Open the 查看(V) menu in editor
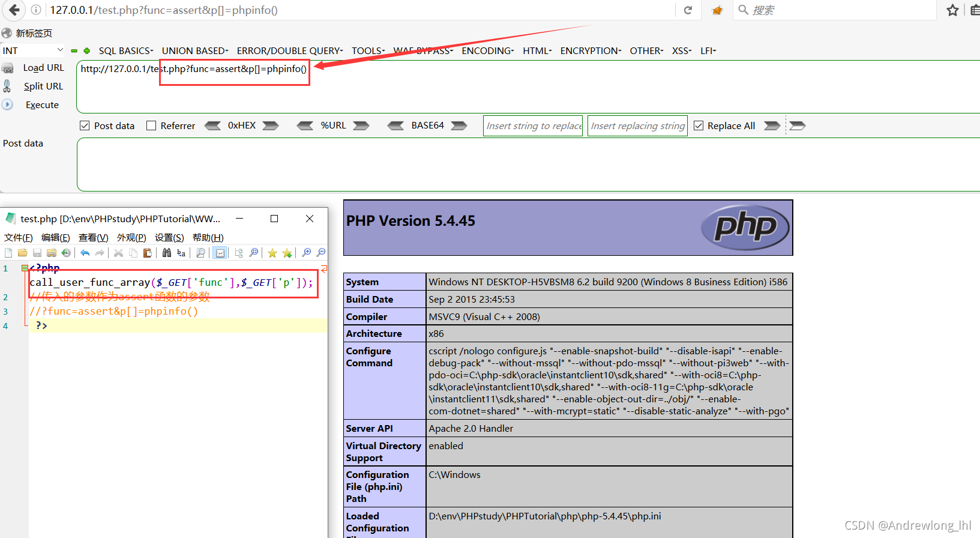 coord(94,238)
